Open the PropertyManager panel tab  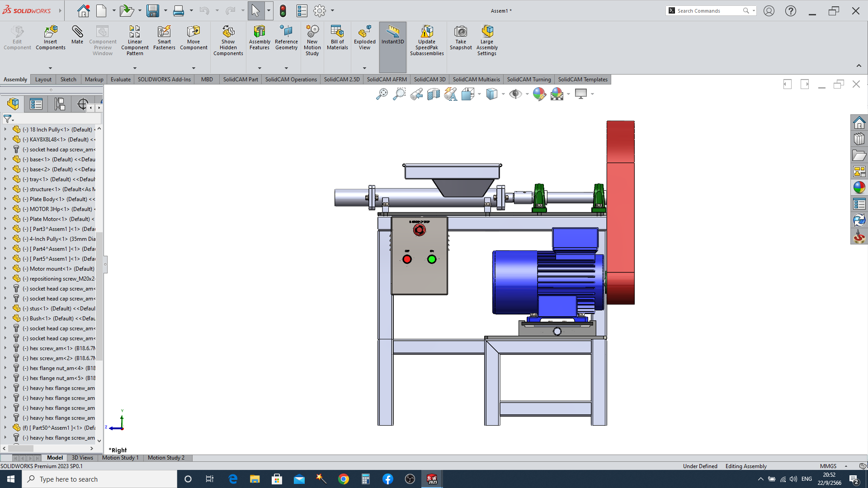coord(36,104)
